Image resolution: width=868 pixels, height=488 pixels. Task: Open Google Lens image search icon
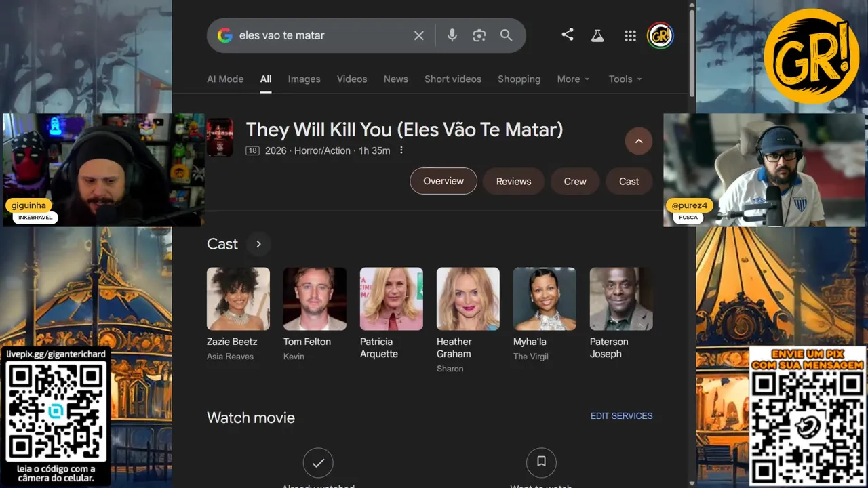click(479, 35)
